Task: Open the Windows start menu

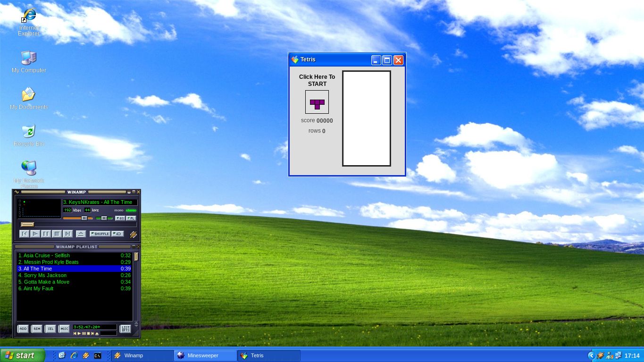Action: click(x=23, y=355)
